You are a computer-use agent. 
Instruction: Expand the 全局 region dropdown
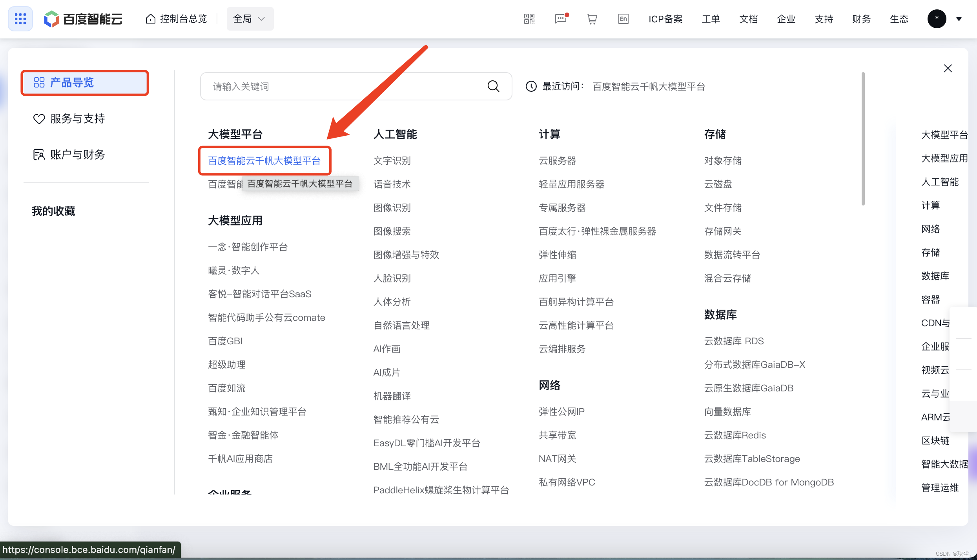coord(250,19)
